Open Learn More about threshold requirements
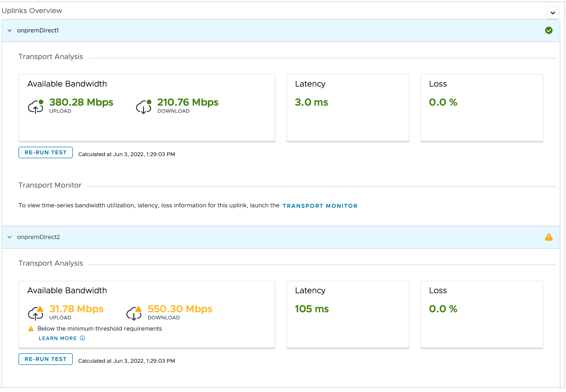The height and width of the screenshot is (392, 566). click(x=58, y=338)
